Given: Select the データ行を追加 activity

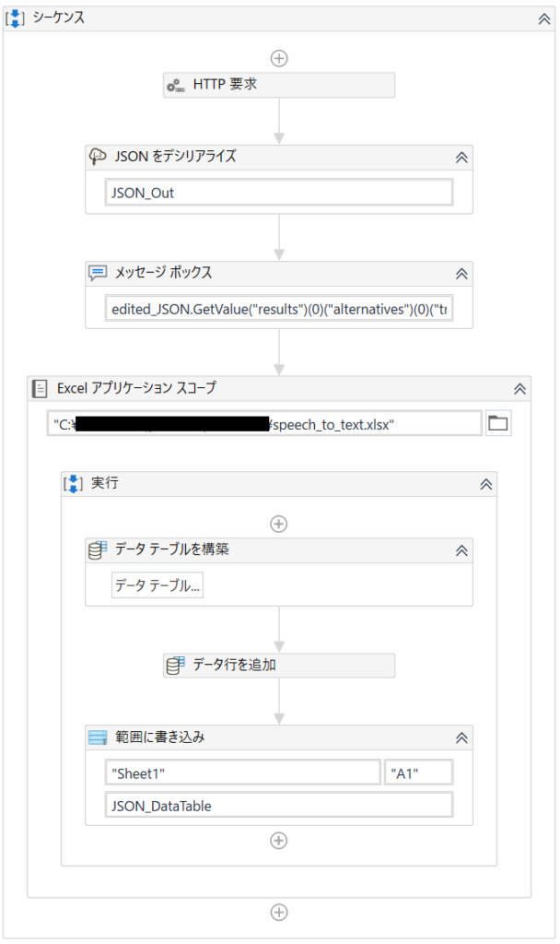Looking at the screenshot, I should point(279,666).
